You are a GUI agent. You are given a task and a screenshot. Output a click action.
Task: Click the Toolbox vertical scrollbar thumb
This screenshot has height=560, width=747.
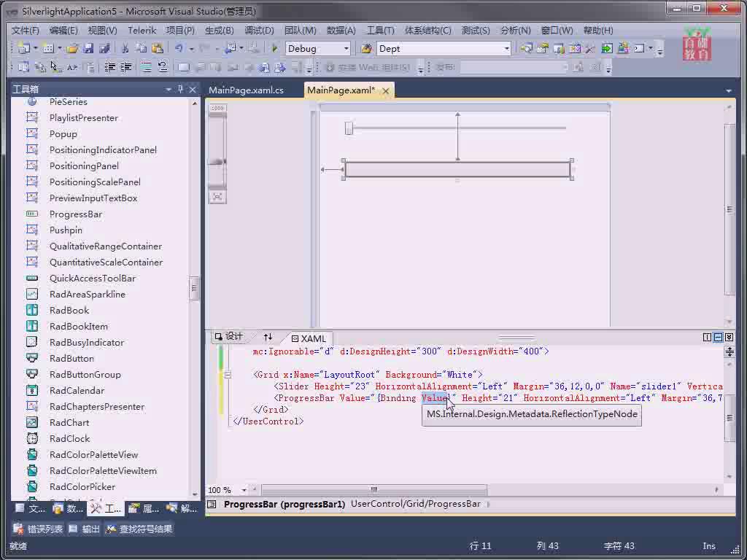194,287
